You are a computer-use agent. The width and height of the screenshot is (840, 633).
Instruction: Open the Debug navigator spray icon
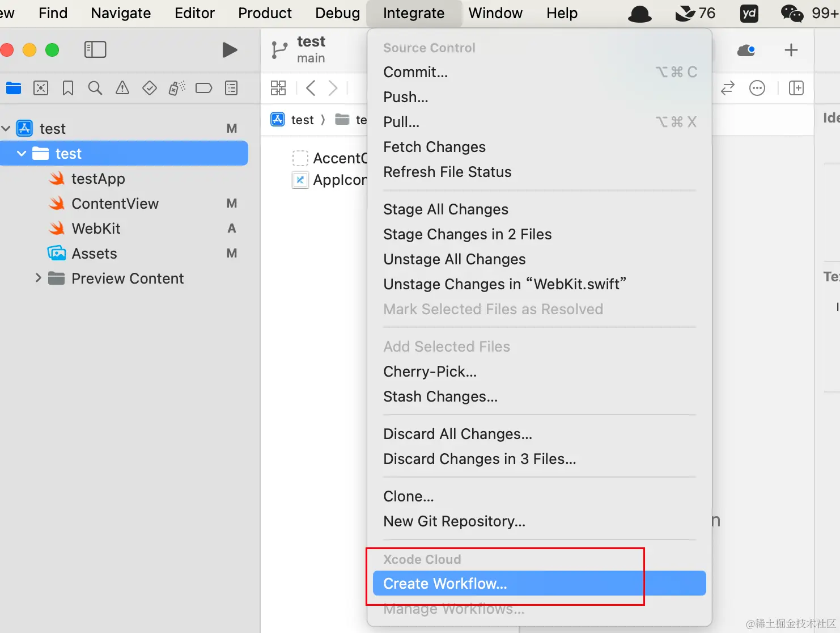177,88
